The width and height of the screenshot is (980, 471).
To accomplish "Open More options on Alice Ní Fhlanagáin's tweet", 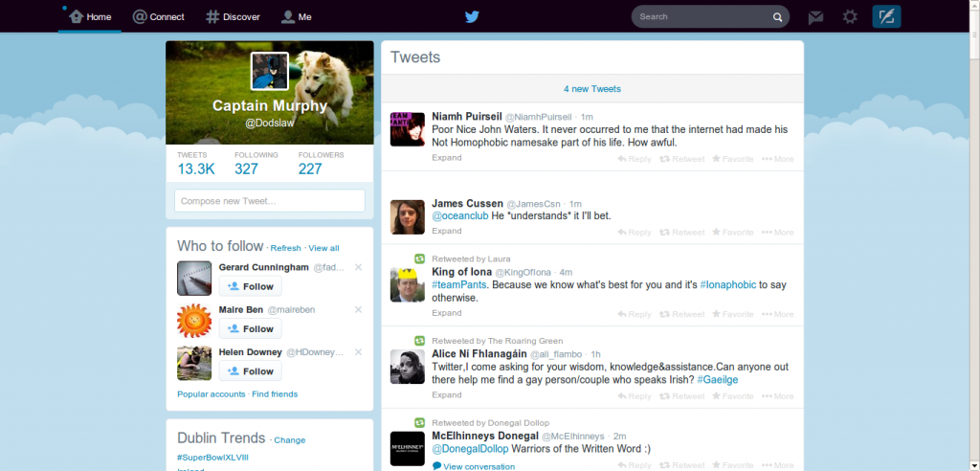I will (x=777, y=396).
